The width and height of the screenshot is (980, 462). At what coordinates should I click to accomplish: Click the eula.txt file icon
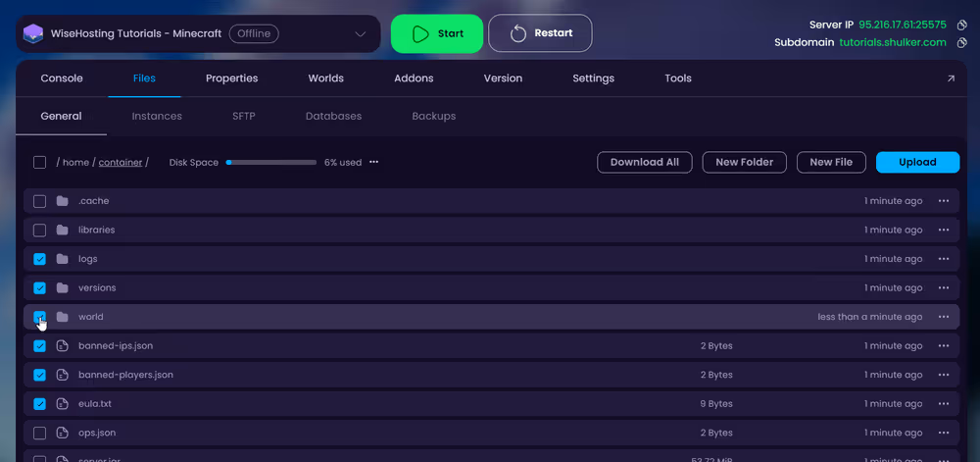[63, 404]
